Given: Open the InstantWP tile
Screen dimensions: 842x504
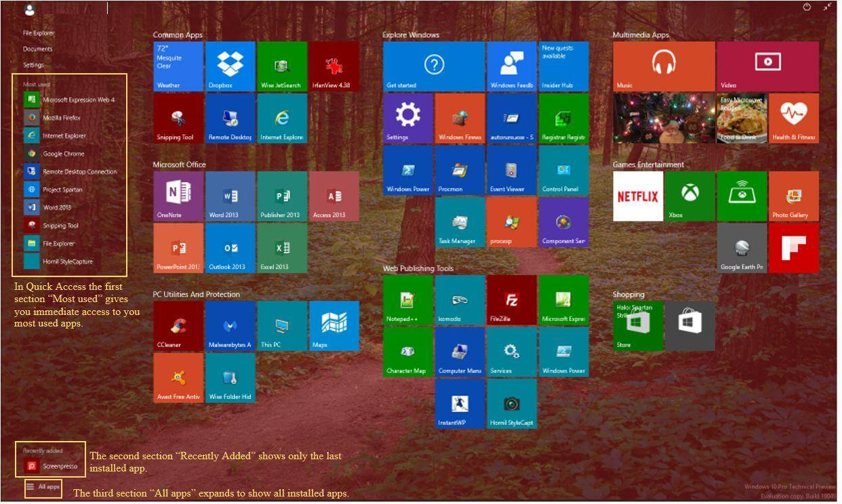Looking at the screenshot, I should tap(460, 404).
